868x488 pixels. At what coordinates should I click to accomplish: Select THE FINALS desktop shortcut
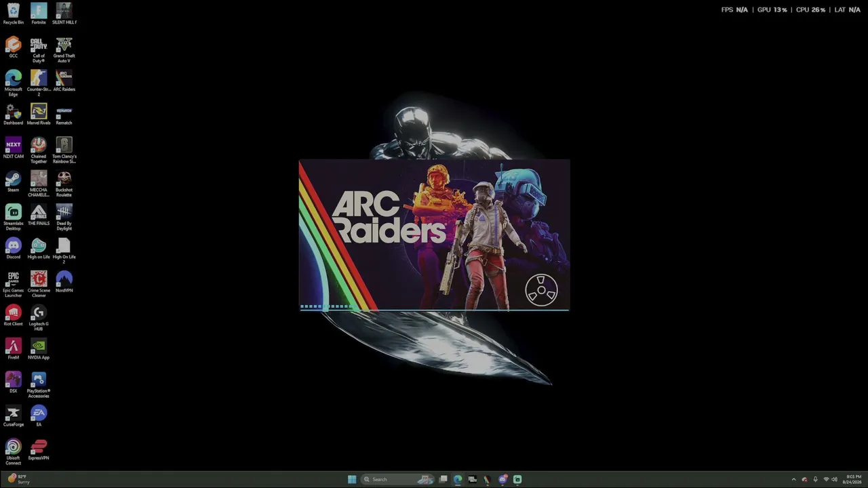tap(39, 215)
